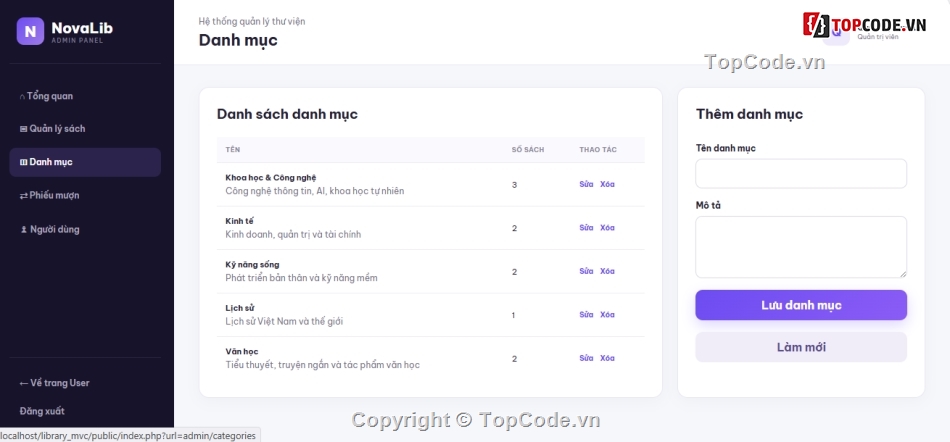
Task: Select the Danh mục sidebar item
Action: pyautogui.click(x=85, y=162)
